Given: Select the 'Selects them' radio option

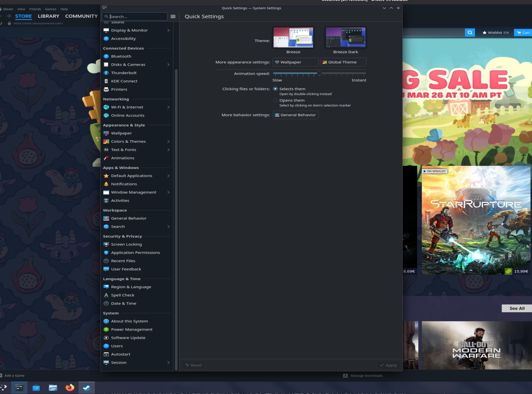Looking at the screenshot, I should click(275, 89).
